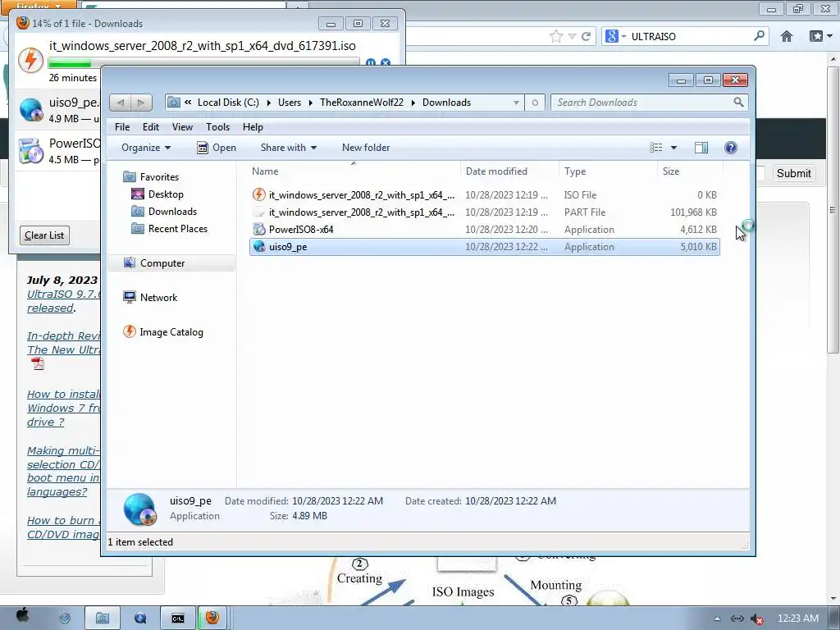
Task: Open the View menu
Action: pos(182,127)
